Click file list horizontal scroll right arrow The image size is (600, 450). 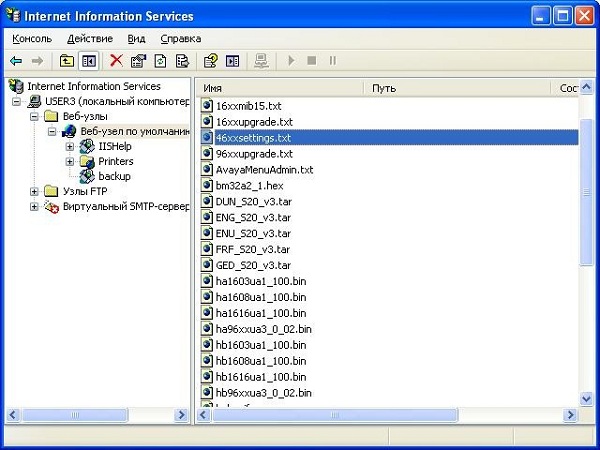click(571, 415)
